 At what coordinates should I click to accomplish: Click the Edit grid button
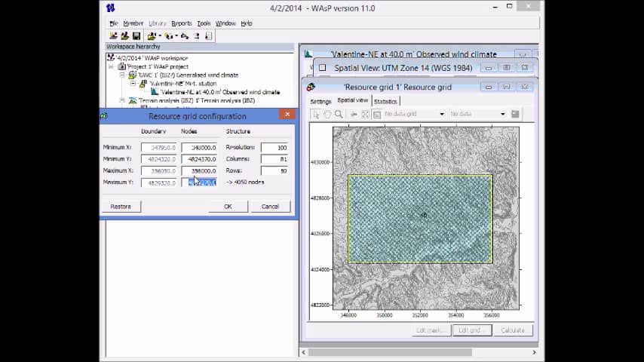(x=472, y=330)
